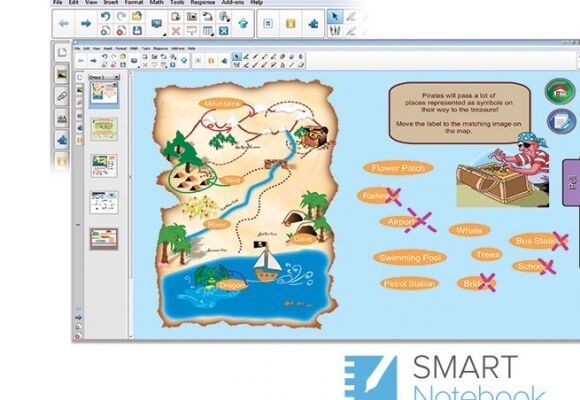The width and height of the screenshot is (580, 400).
Task: Open Attachments paperclip tab in enlarged sidebar
Action: tap(62, 96)
